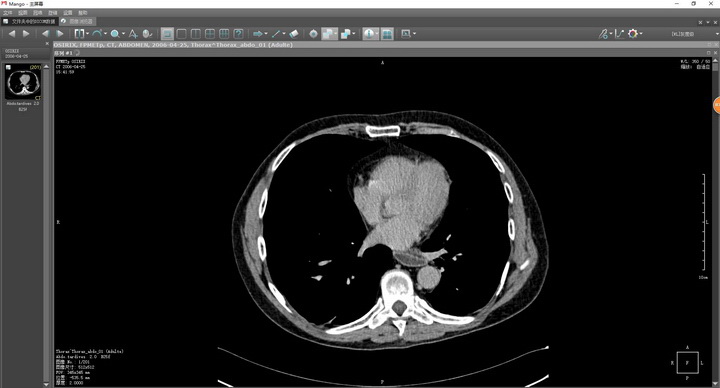
Task: Expand the arc curve tool dropdown arrow
Action: 105,34
